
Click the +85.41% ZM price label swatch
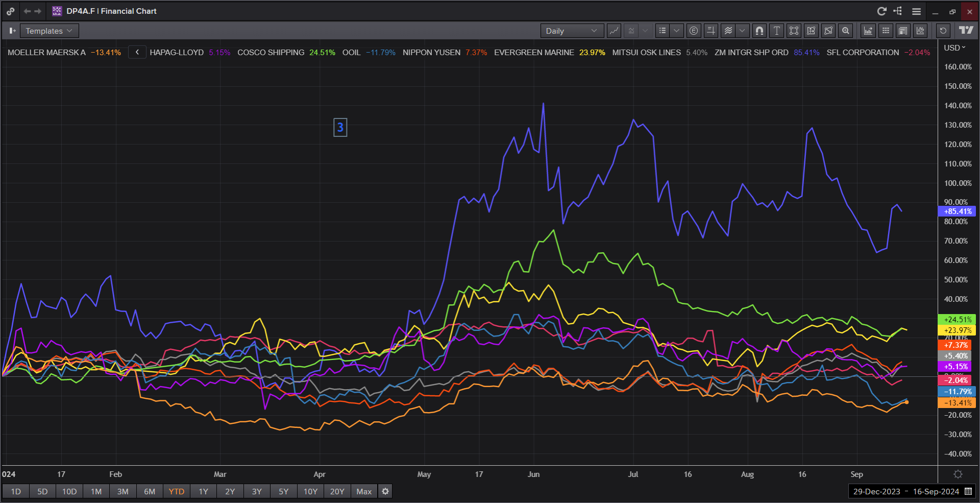[x=957, y=211]
